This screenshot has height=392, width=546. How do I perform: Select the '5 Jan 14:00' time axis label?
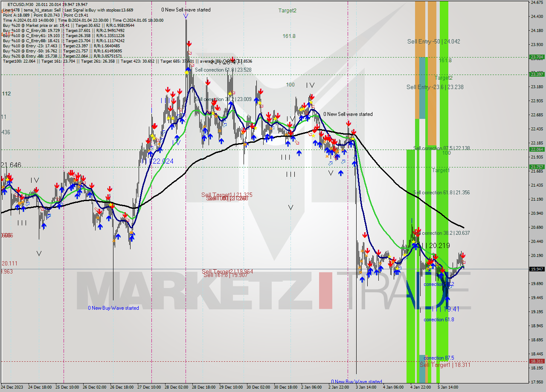[x=447, y=387]
